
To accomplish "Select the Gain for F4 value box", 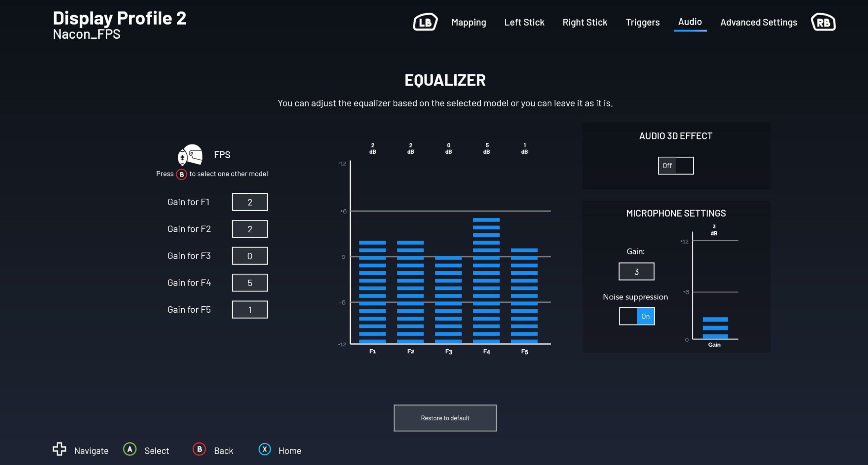I will tap(250, 283).
